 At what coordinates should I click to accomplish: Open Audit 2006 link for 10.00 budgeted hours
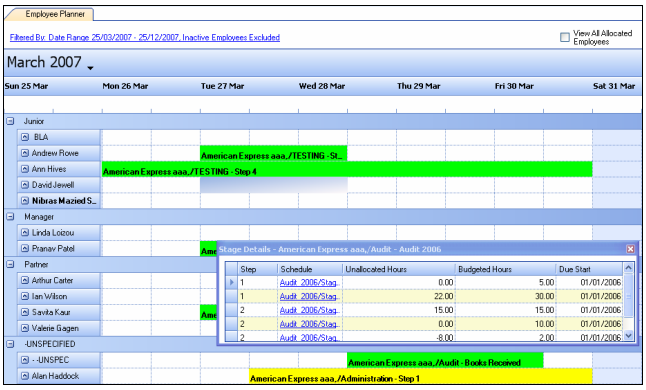tap(309, 324)
